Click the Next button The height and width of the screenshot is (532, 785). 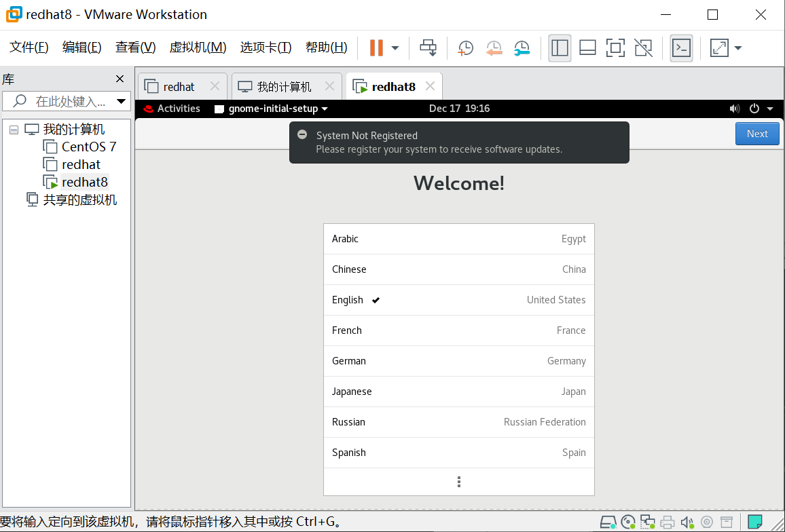[757, 134]
